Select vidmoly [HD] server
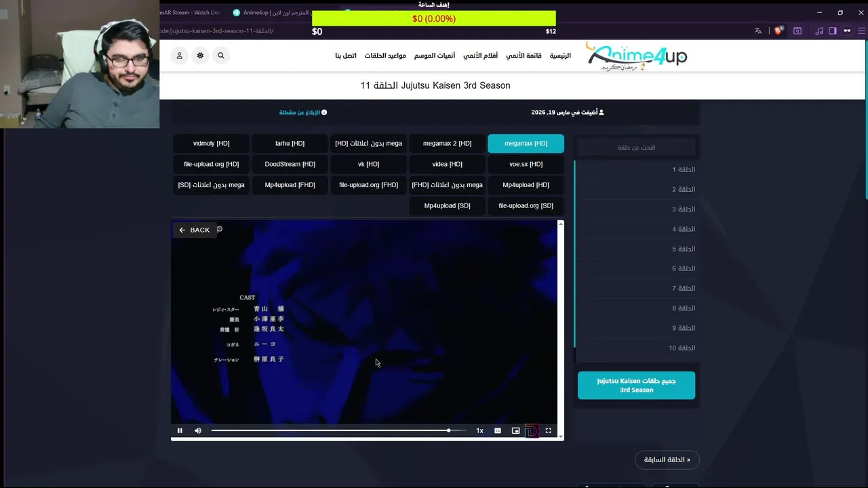This screenshot has width=868, height=488. click(211, 144)
